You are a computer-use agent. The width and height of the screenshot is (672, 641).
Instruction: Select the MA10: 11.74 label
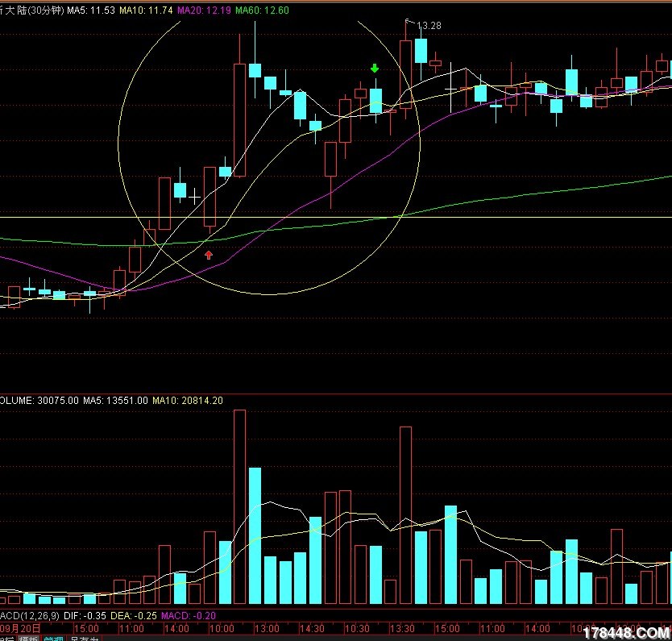(146, 10)
